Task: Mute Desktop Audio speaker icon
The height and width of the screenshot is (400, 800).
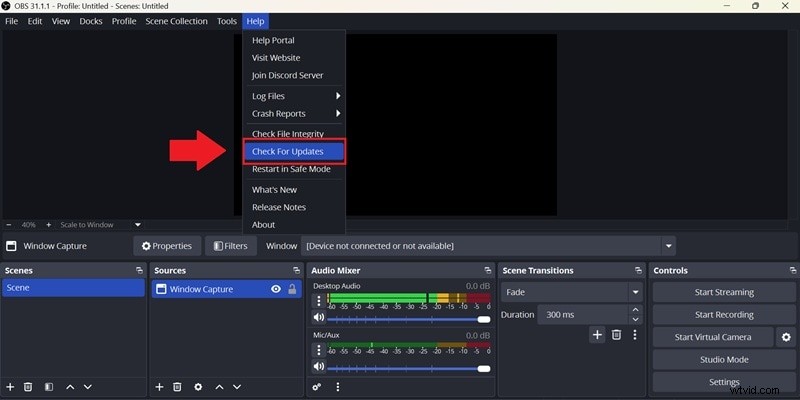Action: tap(319, 318)
